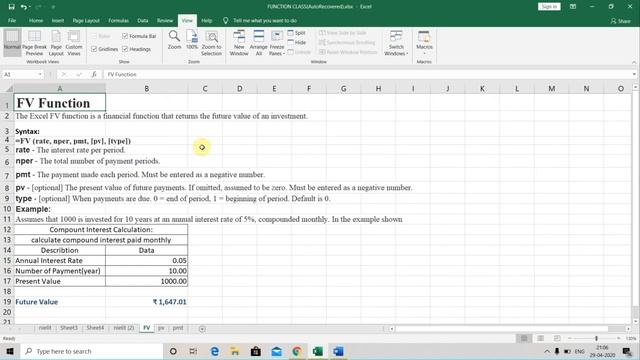This screenshot has width=640, height=360.
Task: Click the Windows search box
Action: pyautogui.click(x=92, y=351)
